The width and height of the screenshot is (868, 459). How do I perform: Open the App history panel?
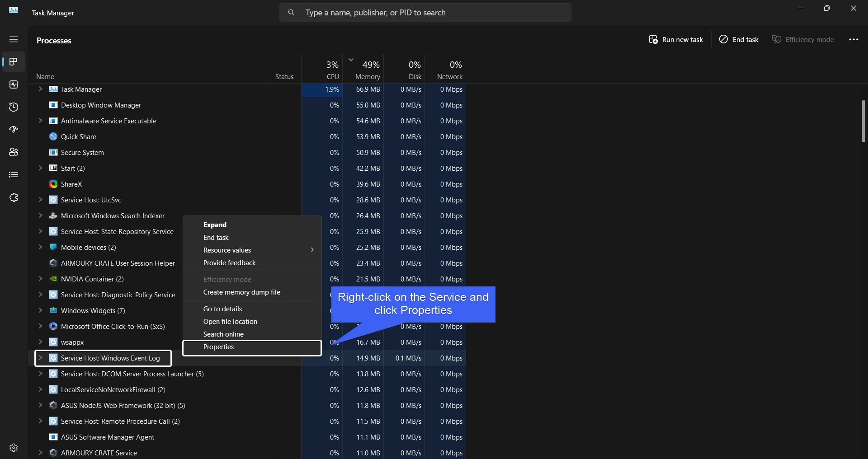click(x=14, y=107)
